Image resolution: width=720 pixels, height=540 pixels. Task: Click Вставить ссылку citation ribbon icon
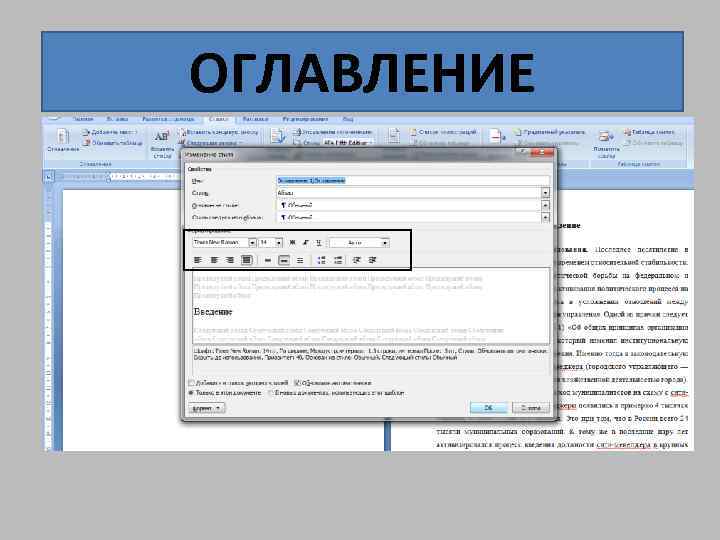tap(277, 137)
